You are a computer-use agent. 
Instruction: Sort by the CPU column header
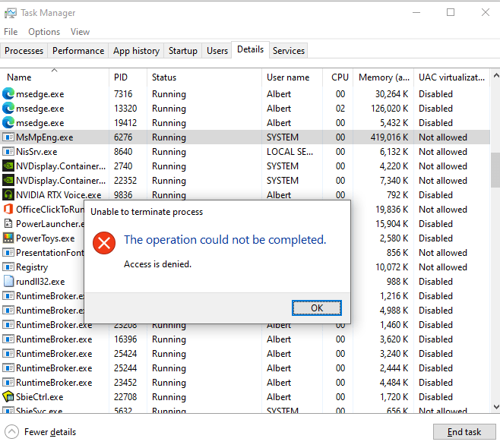coord(337,77)
